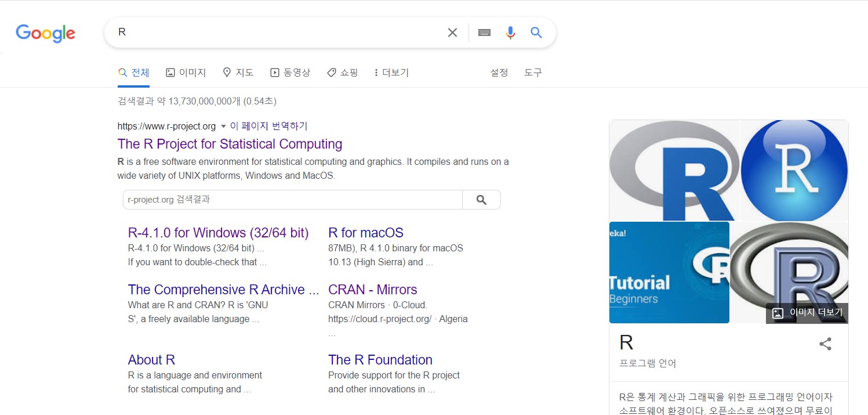This screenshot has height=415, width=868.
Task: Open the Tutorial Beginners thumbnail
Action: point(669,272)
